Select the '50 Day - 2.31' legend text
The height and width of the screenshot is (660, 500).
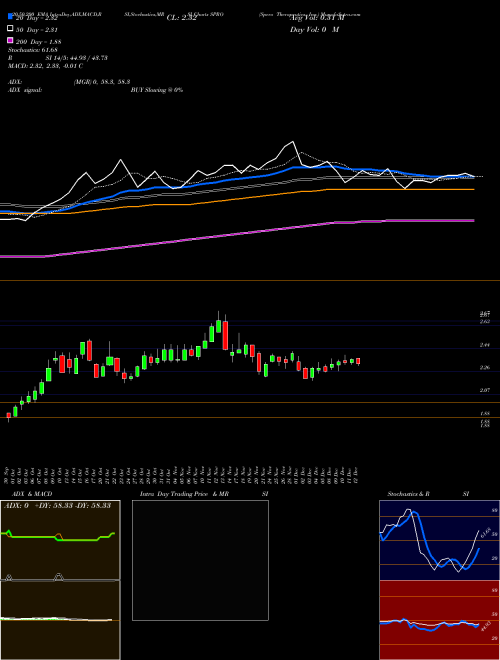tap(37, 30)
